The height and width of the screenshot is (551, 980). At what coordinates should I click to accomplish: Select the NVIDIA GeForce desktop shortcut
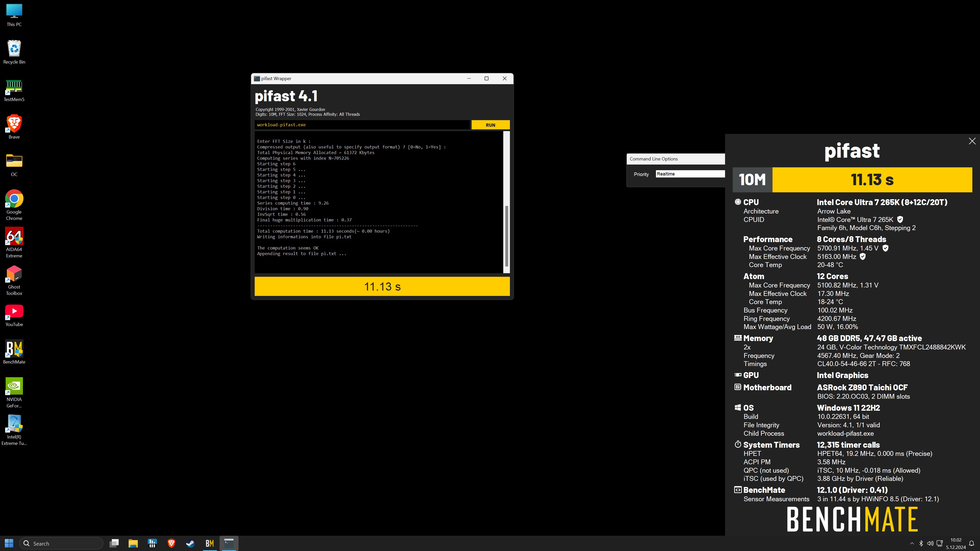tap(14, 393)
